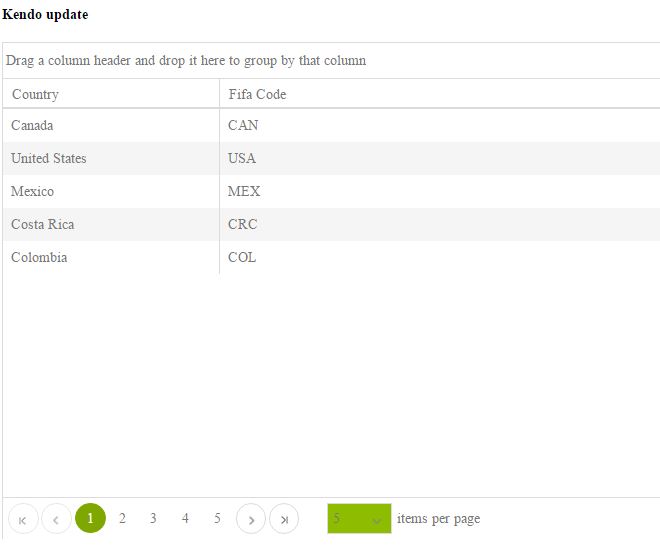Select the Mexico country cell

(x=32, y=191)
